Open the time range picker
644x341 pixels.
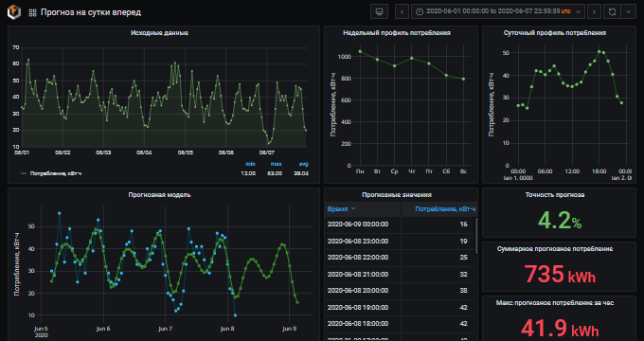coord(498,11)
